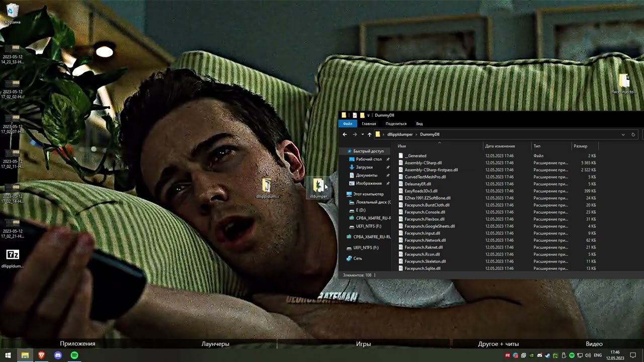Click the Spotify tray icon
Screen dimensions: 644x362
click(x=572, y=355)
